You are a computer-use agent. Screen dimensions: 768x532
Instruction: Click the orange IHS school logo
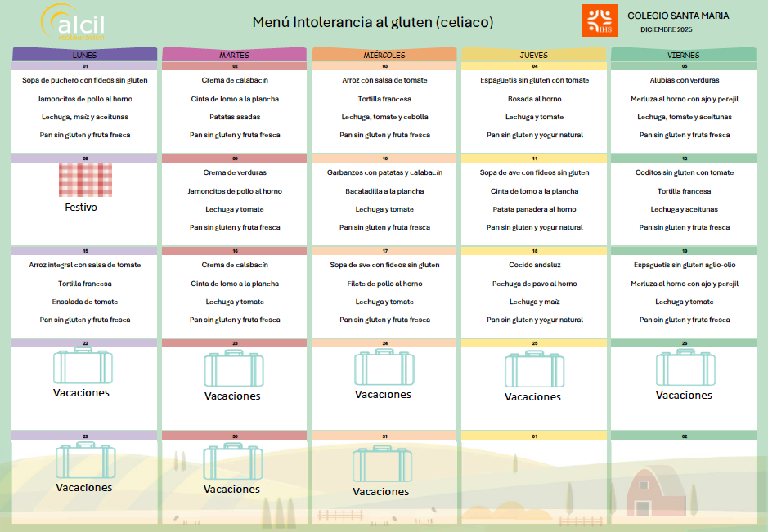click(x=600, y=20)
